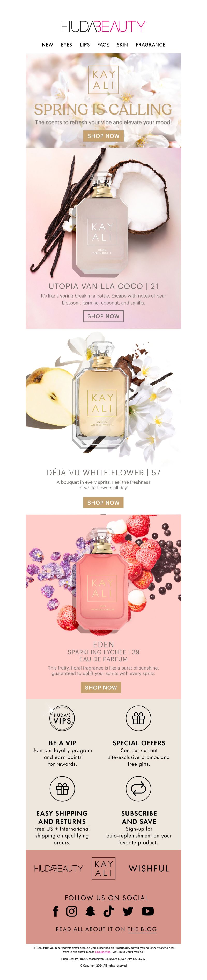Follow the Unsubscribe link in footer
The width and height of the screenshot is (207, 980).
coord(103,952)
